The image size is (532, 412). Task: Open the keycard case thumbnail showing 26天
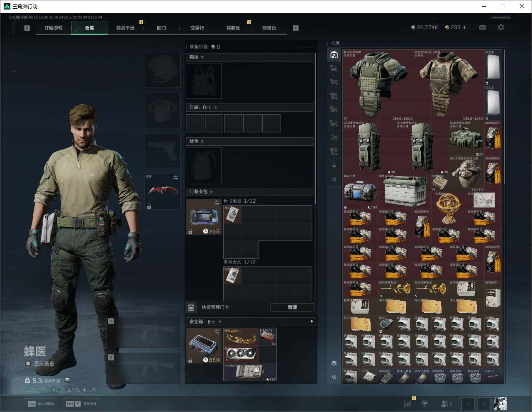[204, 217]
